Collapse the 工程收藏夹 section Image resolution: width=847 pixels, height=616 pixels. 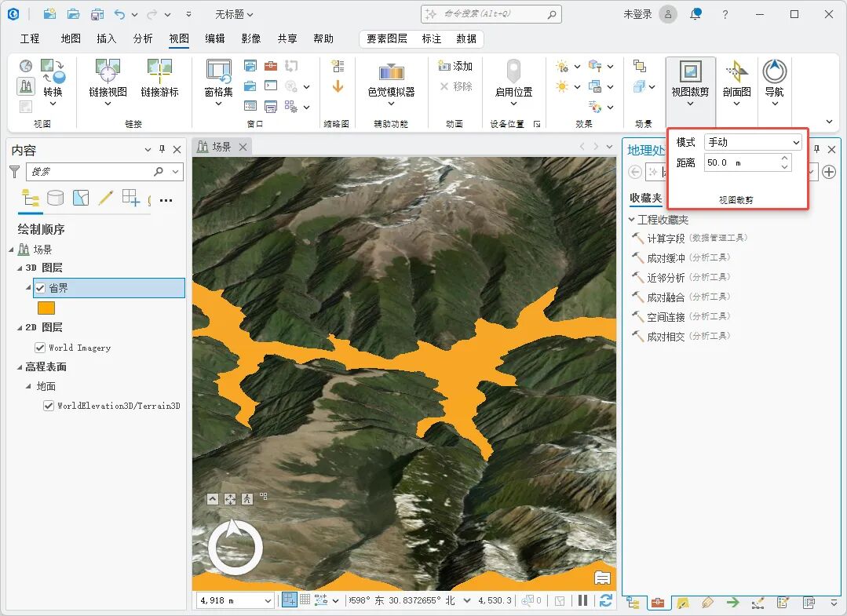click(x=631, y=219)
